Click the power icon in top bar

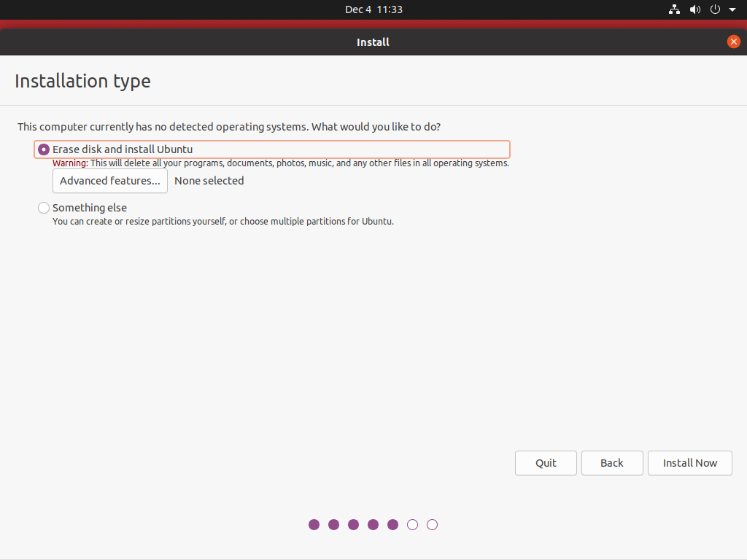[x=715, y=9]
